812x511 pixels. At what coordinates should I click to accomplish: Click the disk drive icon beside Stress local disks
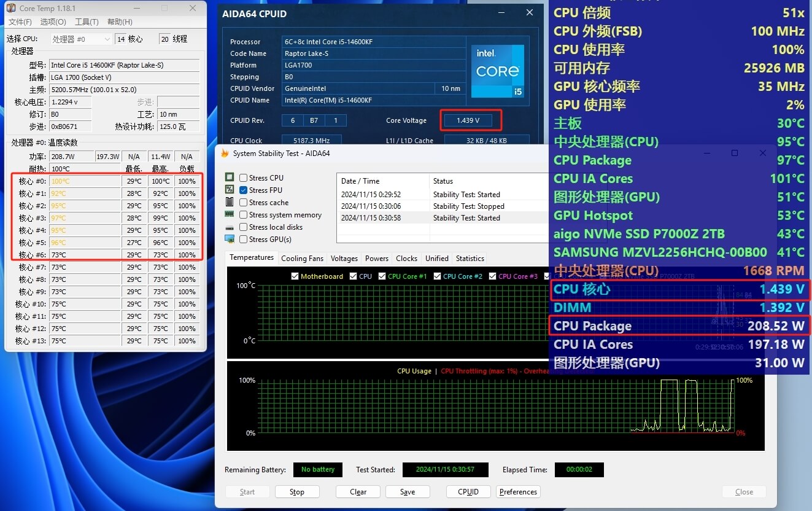pos(230,227)
